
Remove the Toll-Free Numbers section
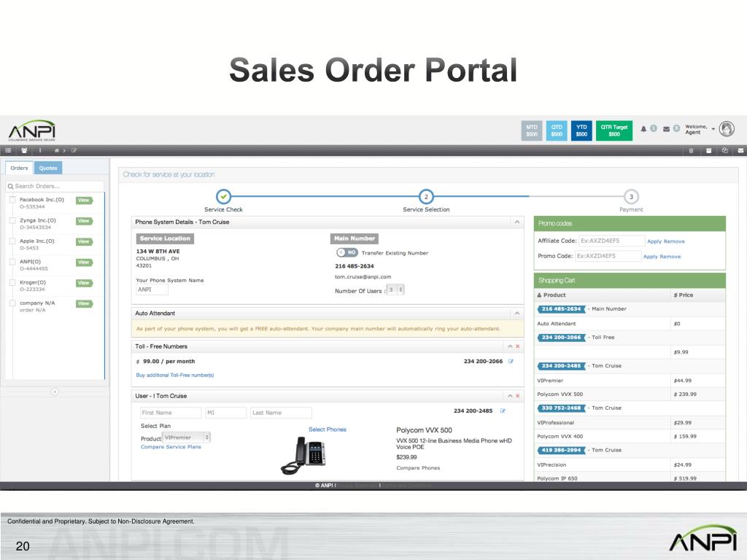518,346
